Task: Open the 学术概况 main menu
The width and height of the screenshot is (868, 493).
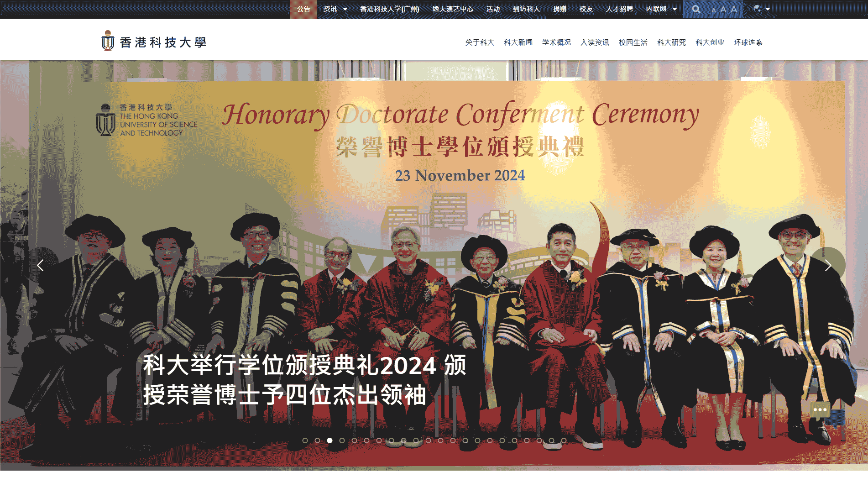Action: (x=556, y=42)
